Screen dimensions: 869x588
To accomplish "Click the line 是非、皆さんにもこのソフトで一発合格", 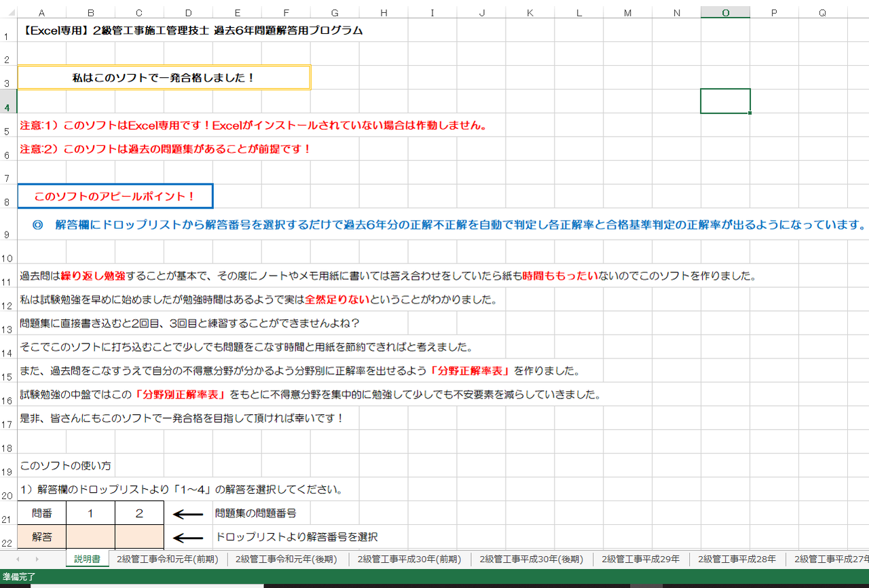I will point(182,418).
